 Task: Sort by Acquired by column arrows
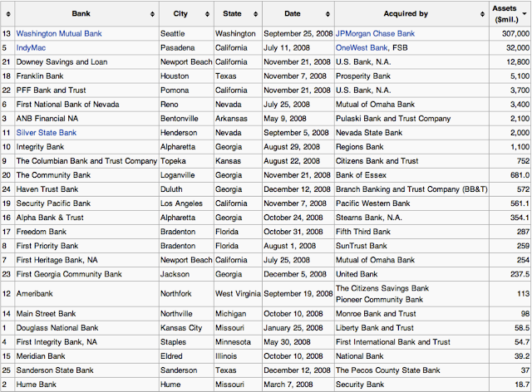click(482, 14)
